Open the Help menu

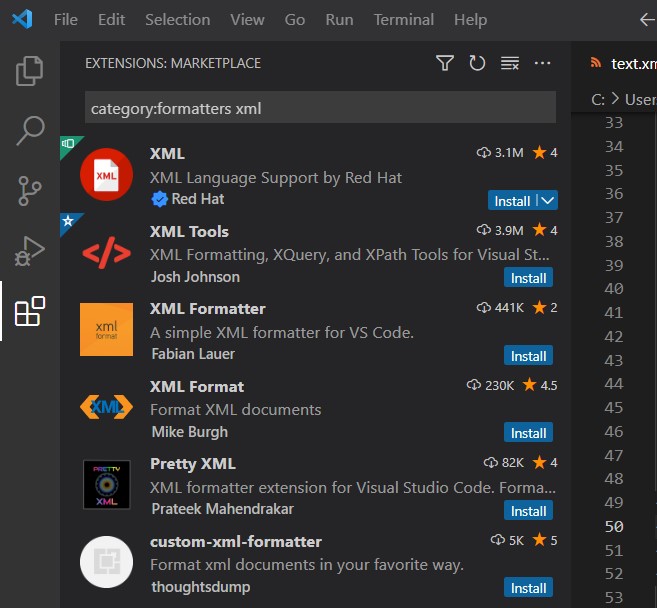(471, 20)
